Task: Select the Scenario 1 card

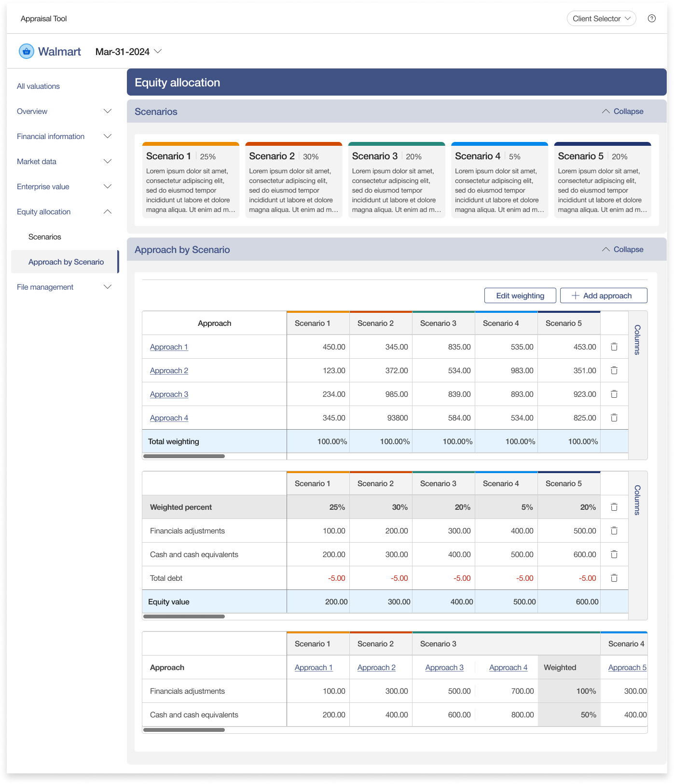Action: (191, 180)
